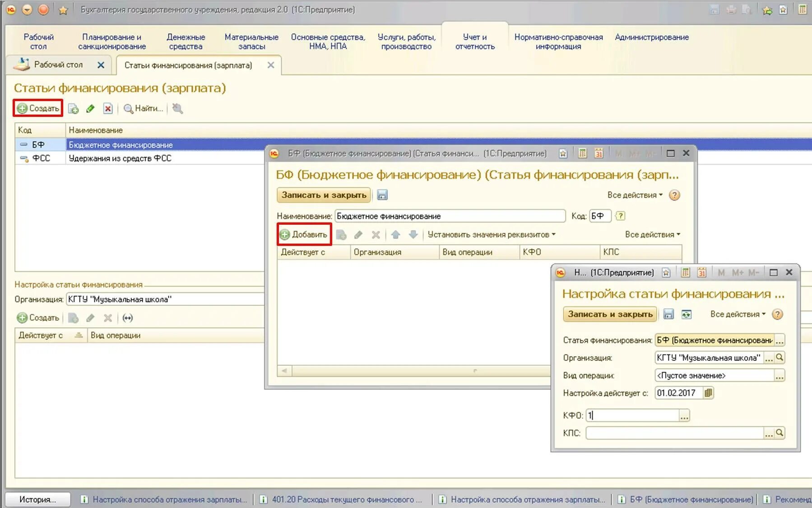Click the КФО input field

click(632, 416)
